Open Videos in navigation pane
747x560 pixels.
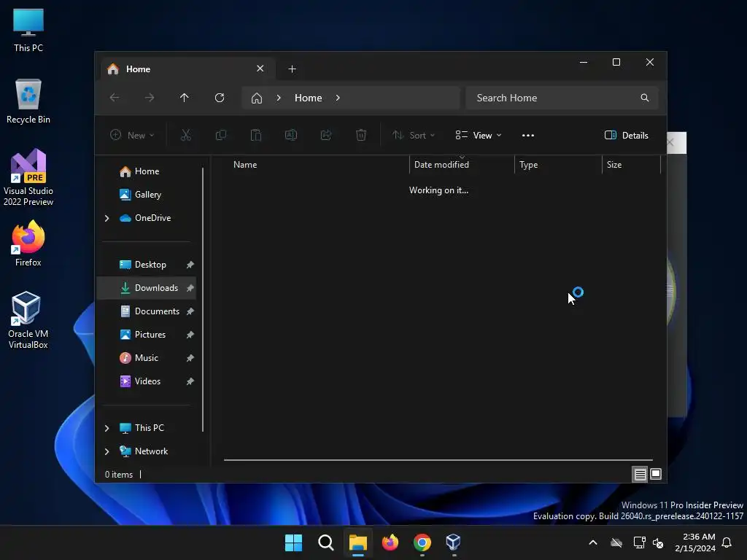pyautogui.click(x=147, y=381)
